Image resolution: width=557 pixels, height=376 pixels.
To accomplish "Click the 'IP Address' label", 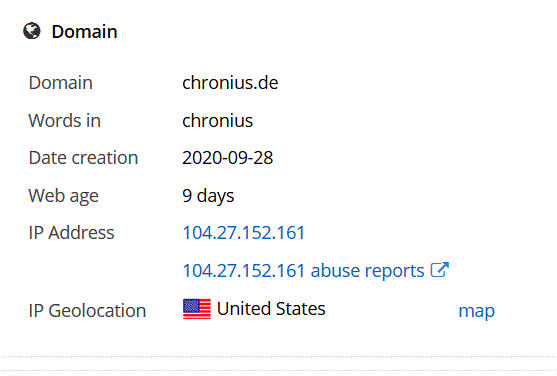I will [71, 233].
